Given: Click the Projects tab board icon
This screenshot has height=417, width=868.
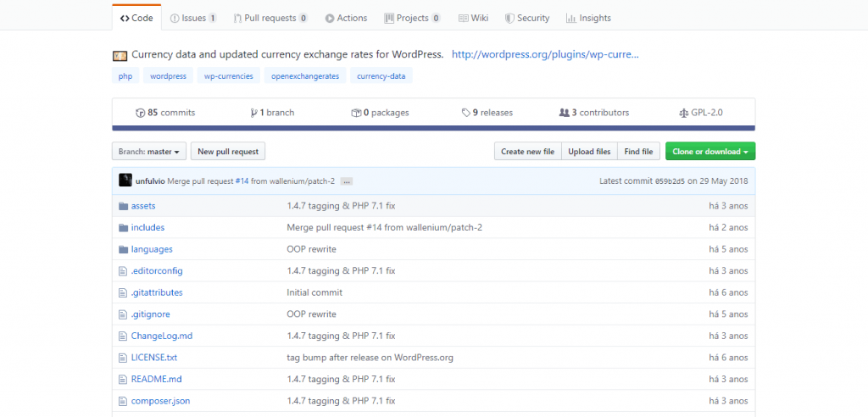Looking at the screenshot, I should pyautogui.click(x=388, y=19).
